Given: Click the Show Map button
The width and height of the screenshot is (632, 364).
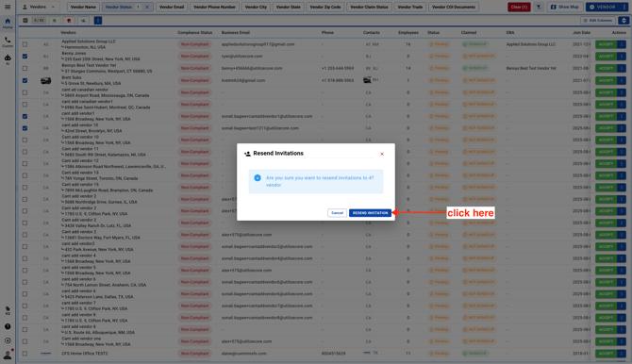Looking at the screenshot, I should [565, 7].
